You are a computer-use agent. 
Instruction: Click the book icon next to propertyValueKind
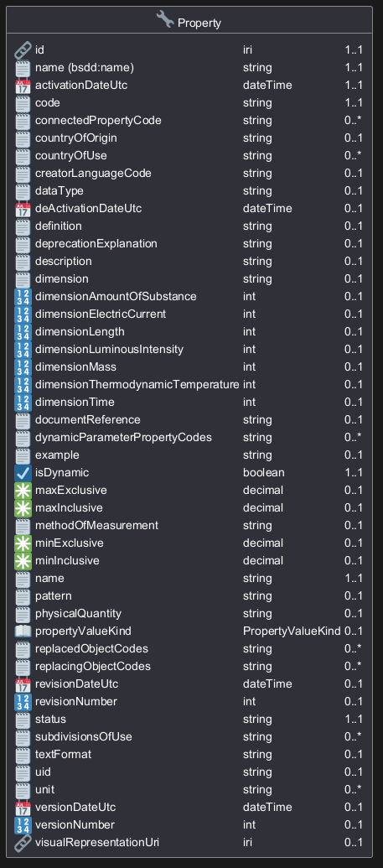[23, 632]
